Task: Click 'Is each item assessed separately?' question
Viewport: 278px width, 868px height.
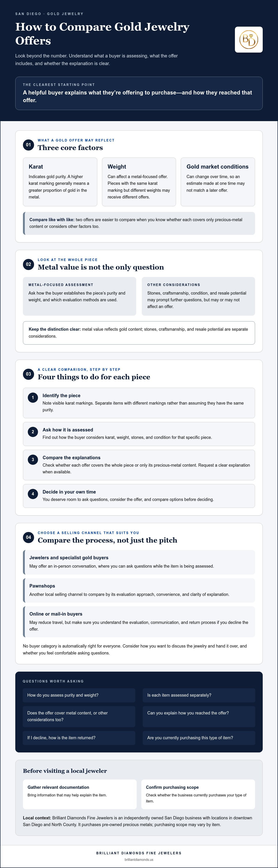Action: 199,695
